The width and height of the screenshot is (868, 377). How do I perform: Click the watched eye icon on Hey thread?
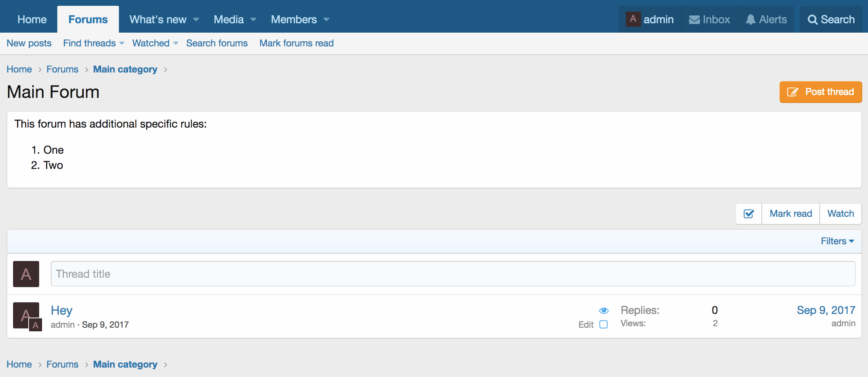click(x=604, y=311)
